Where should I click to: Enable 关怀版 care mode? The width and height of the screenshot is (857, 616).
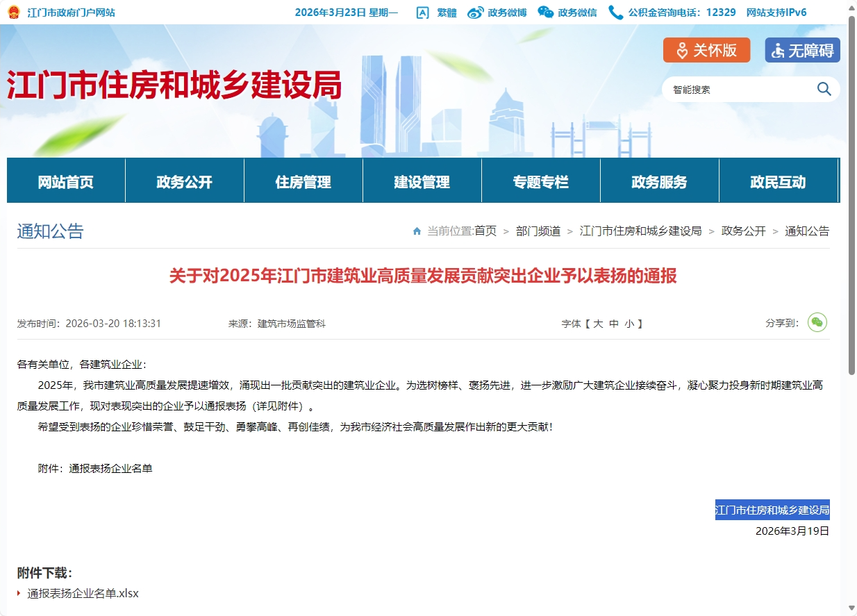tap(706, 50)
